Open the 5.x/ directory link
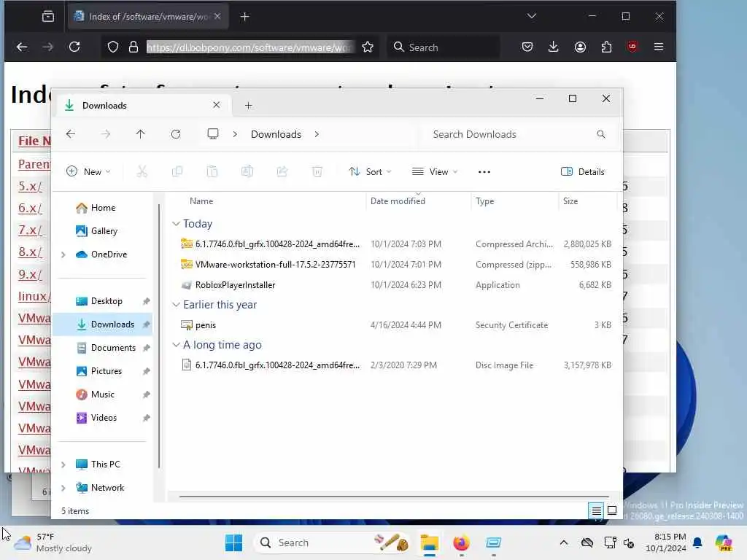The width and height of the screenshot is (747, 560). [x=30, y=186]
